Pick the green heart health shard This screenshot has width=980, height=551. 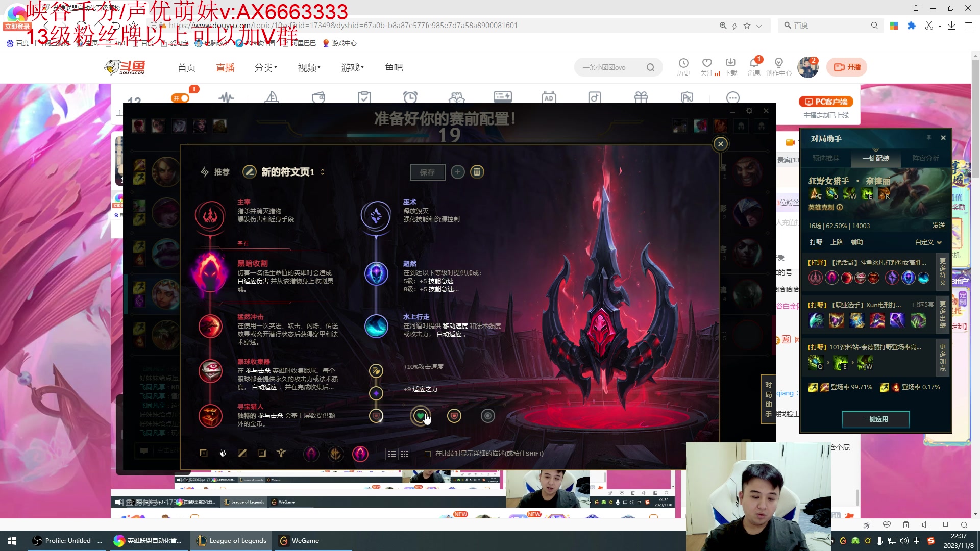point(420,416)
